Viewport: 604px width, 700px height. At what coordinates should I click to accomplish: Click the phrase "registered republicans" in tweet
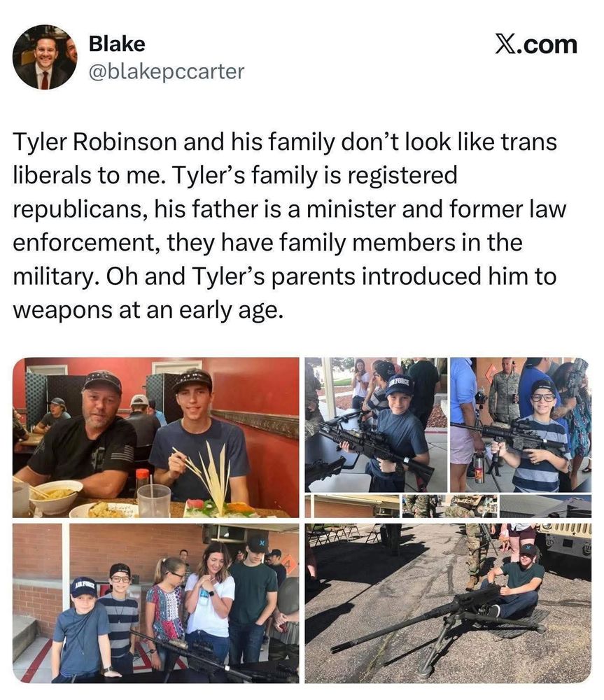235,192
